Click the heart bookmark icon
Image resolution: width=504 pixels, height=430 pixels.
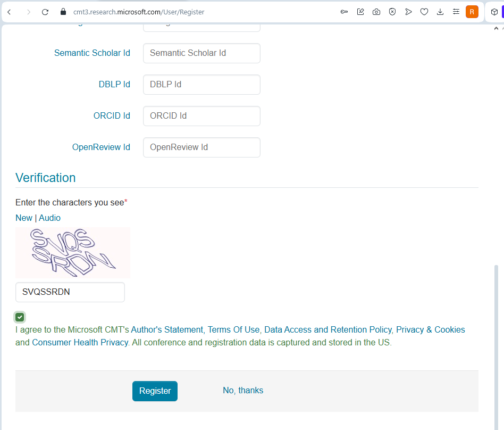click(x=424, y=12)
